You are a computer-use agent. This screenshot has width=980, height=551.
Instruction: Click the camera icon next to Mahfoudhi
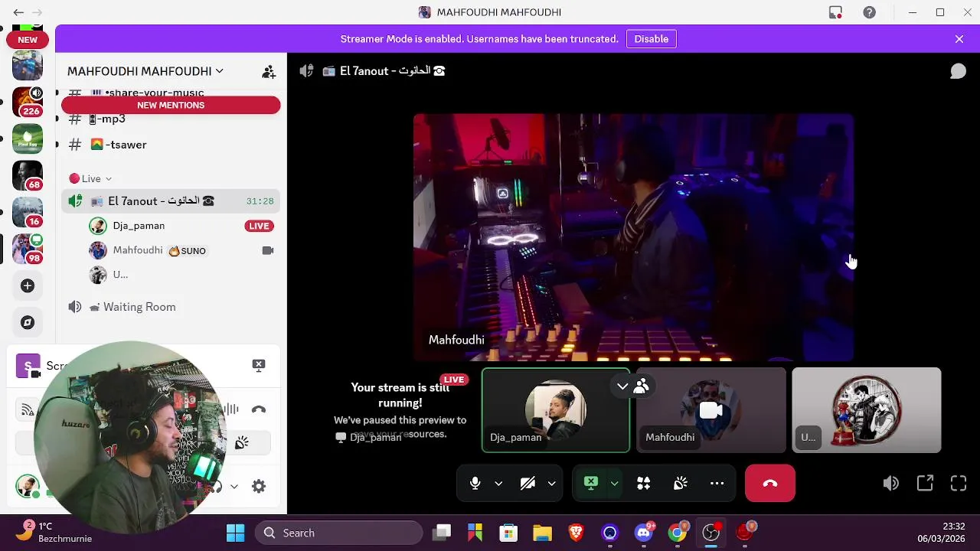268,250
